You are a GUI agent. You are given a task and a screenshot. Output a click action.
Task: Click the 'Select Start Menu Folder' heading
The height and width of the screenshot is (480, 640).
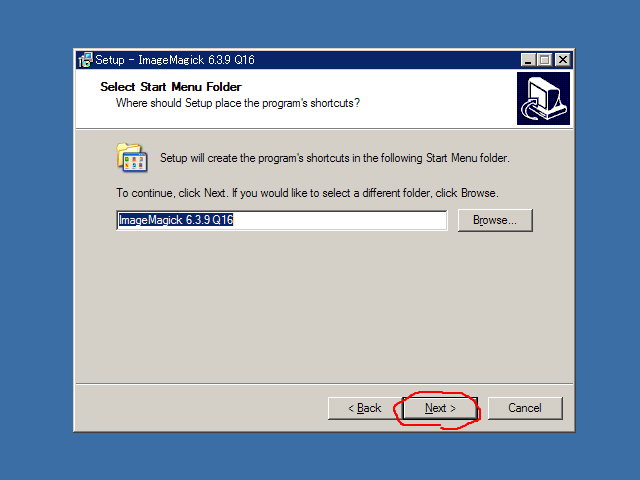coord(171,87)
